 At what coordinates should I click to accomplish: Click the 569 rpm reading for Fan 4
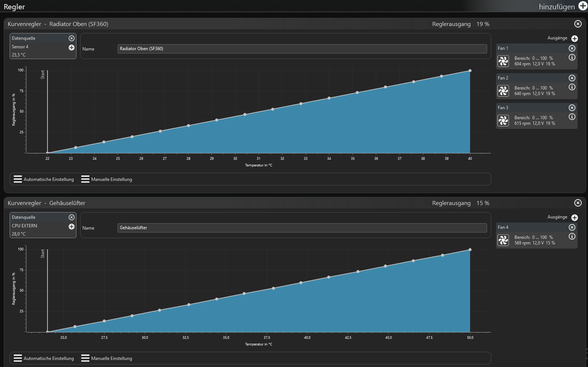coord(522,243)
